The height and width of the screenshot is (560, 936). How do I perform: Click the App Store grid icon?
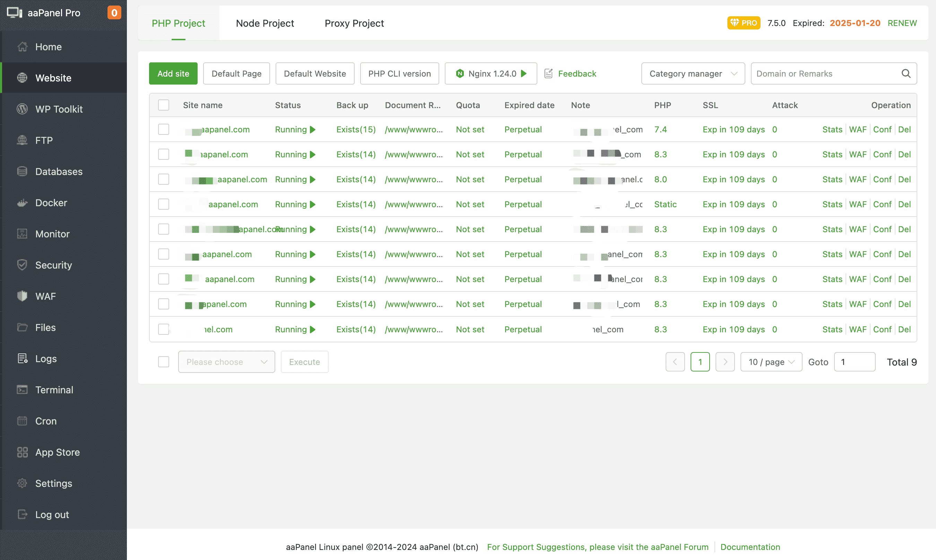coord(22,452)
